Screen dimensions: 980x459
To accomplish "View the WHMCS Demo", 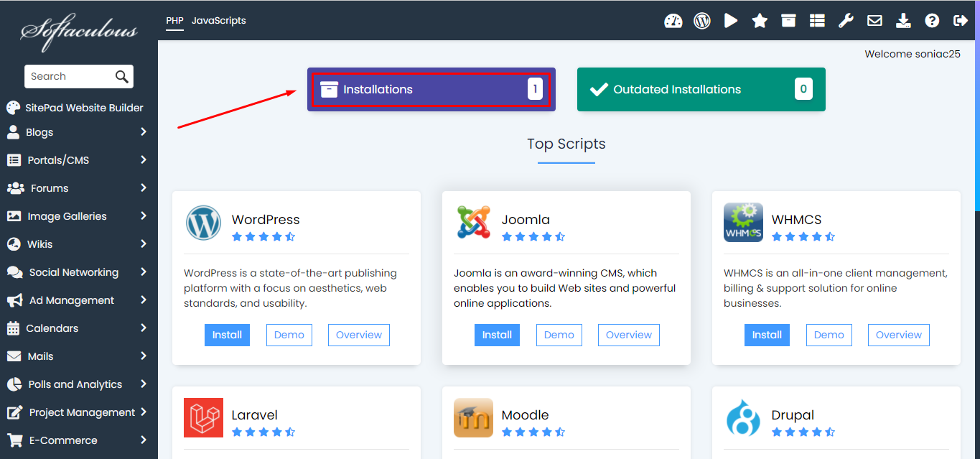I will [x=829, y=335].
